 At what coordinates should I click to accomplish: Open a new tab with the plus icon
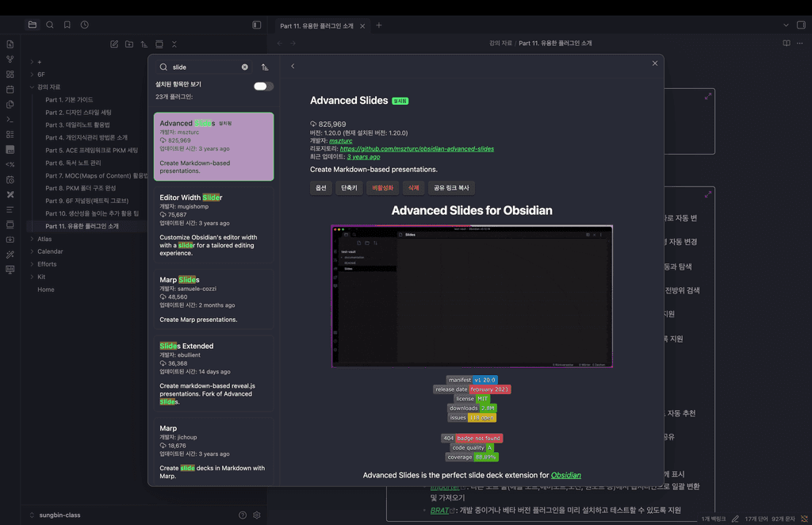click(x=378, y=25)
